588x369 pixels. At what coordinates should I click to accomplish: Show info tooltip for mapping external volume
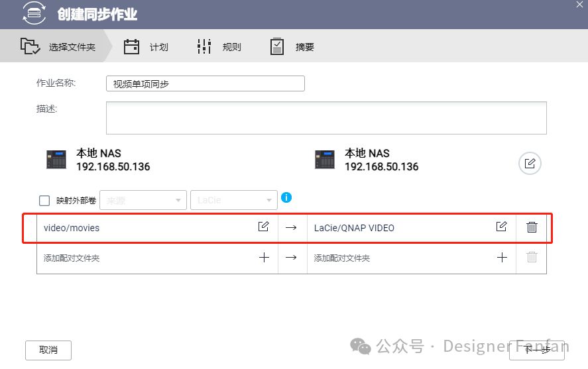coord(286,198)
